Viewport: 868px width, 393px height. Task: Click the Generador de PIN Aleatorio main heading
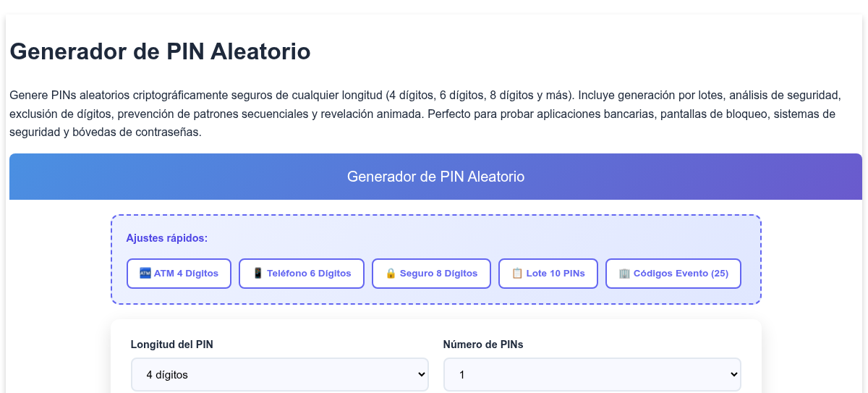tap(161, 51)
